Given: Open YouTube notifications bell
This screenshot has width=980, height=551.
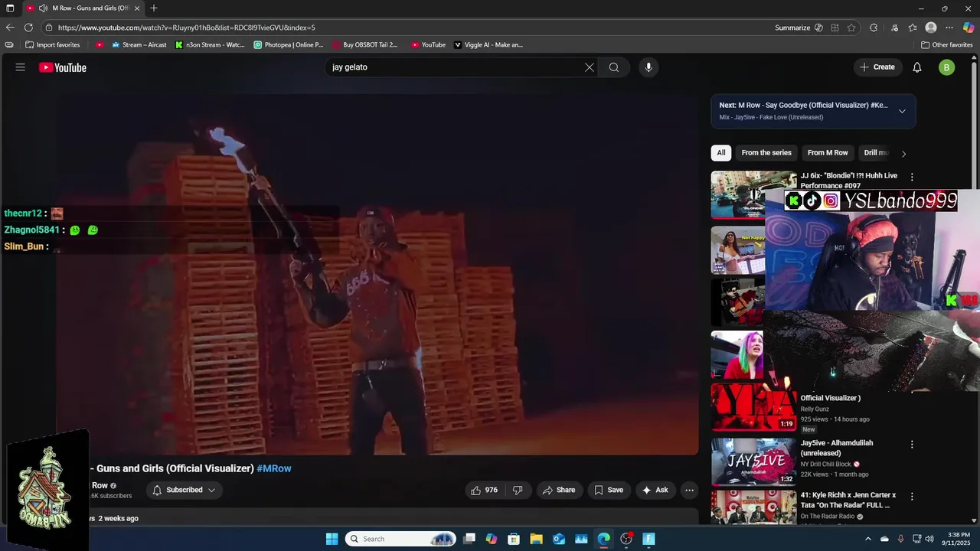Looking at the screenshot, I should coord(917,67).
